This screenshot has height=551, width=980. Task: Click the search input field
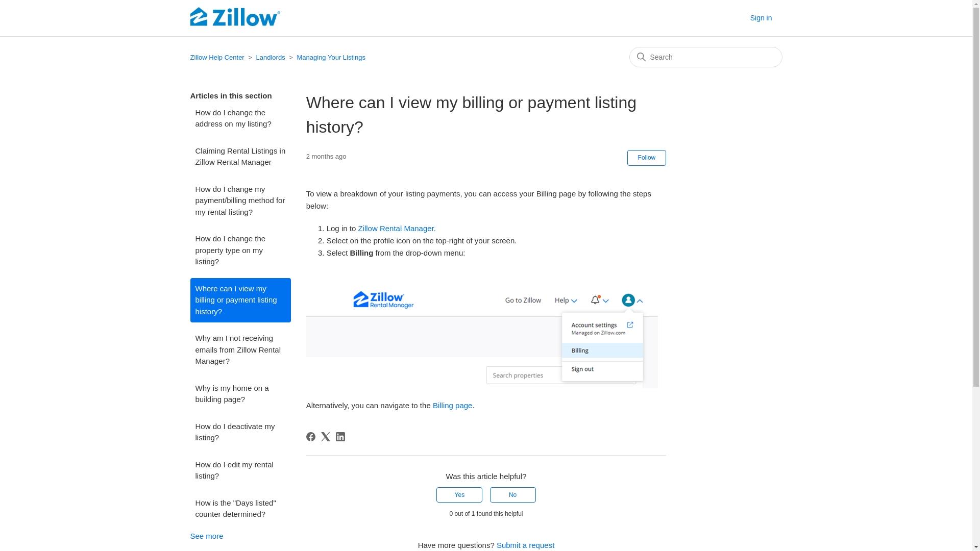(x=705, y=57)
